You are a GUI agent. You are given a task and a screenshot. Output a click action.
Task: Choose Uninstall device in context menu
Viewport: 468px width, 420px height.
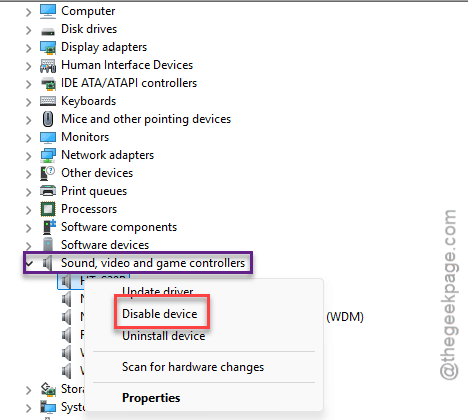pos(163,336)
